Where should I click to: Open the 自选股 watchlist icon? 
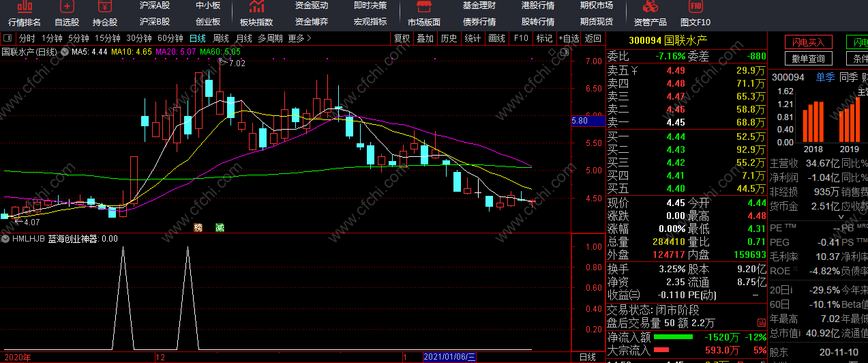tap(67, 14)
